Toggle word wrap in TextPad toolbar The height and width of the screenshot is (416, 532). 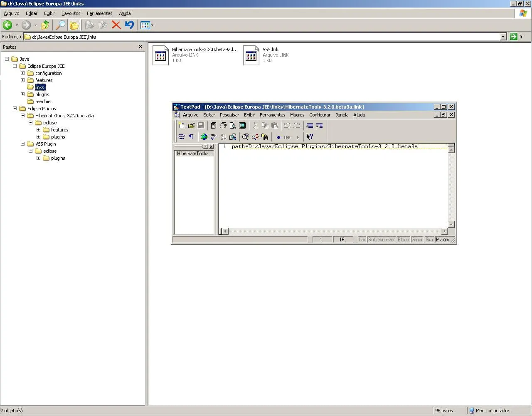tap(182, 137)
